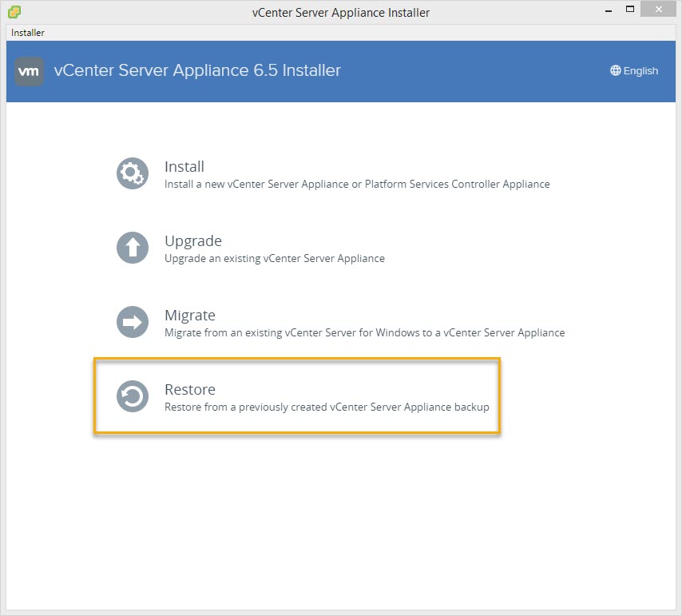This screenshot has width=682, height=616.
Task: Select the Install heading
Action: pos(184,166)
